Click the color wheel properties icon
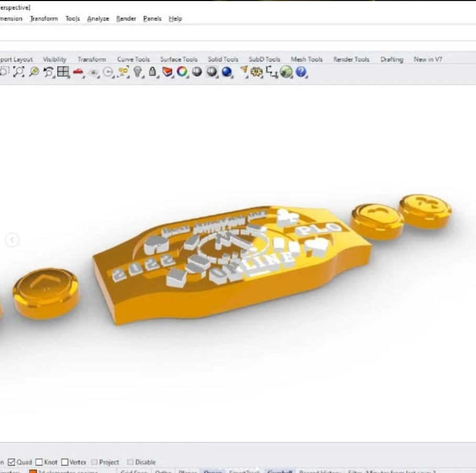 tap(182, 72)
